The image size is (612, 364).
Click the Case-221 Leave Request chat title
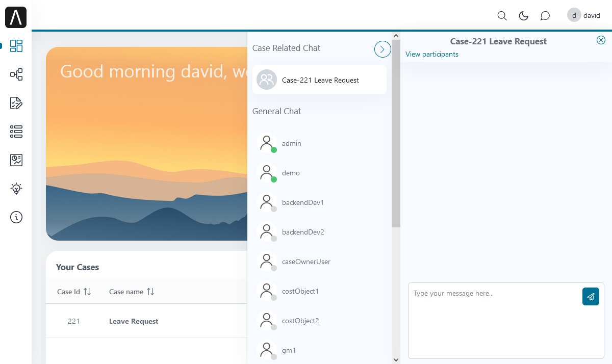pos(498,41)
